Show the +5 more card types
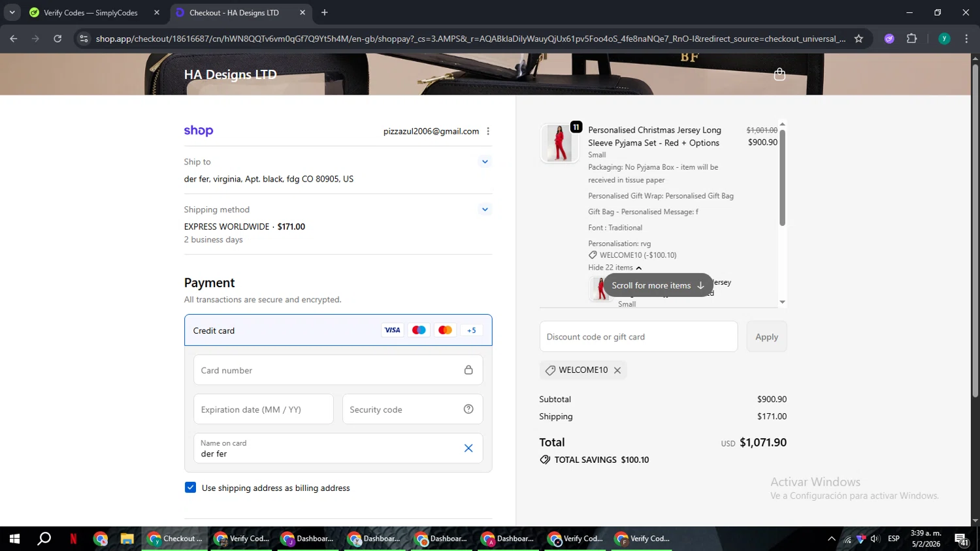 472,330
